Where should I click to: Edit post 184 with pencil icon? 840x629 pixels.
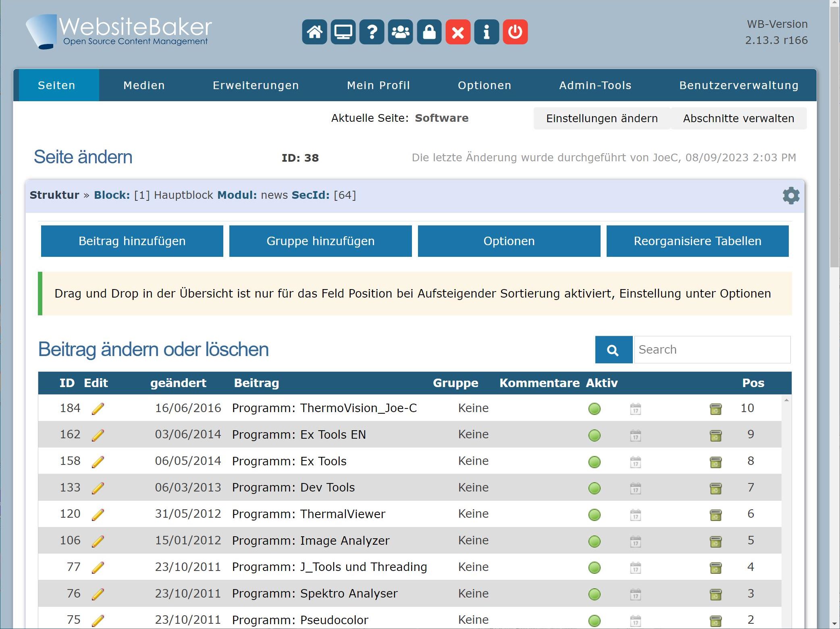pyautogui.click(x=98, y=408)
